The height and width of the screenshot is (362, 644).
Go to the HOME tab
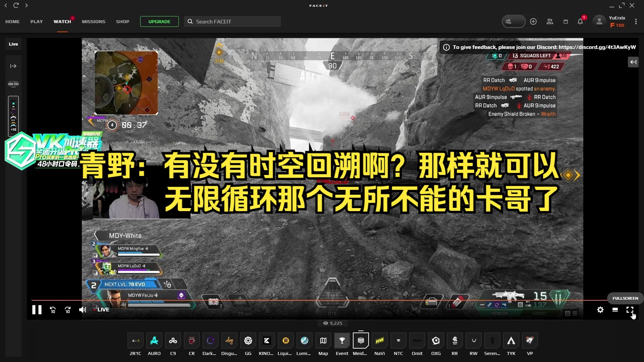12,21
